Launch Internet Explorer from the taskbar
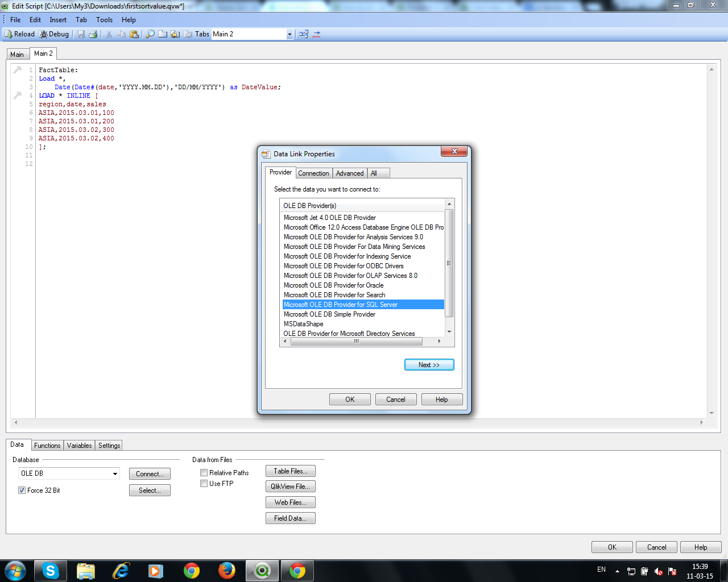This screenshot has width=728, height=582. click(x=121, y=571)
